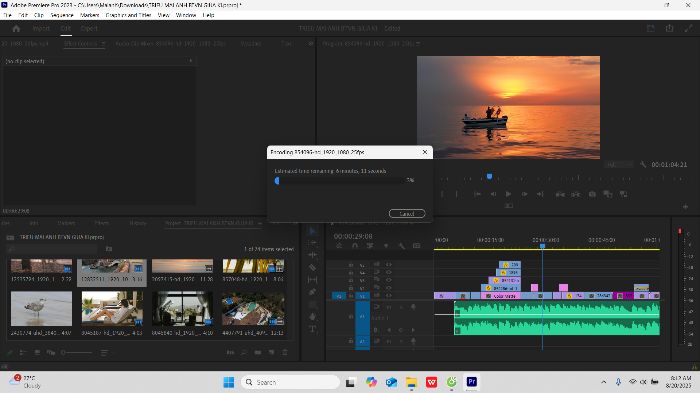Show hidden Source panel tabs overflow
Screen dimensions: 700x393
point(311,44)
